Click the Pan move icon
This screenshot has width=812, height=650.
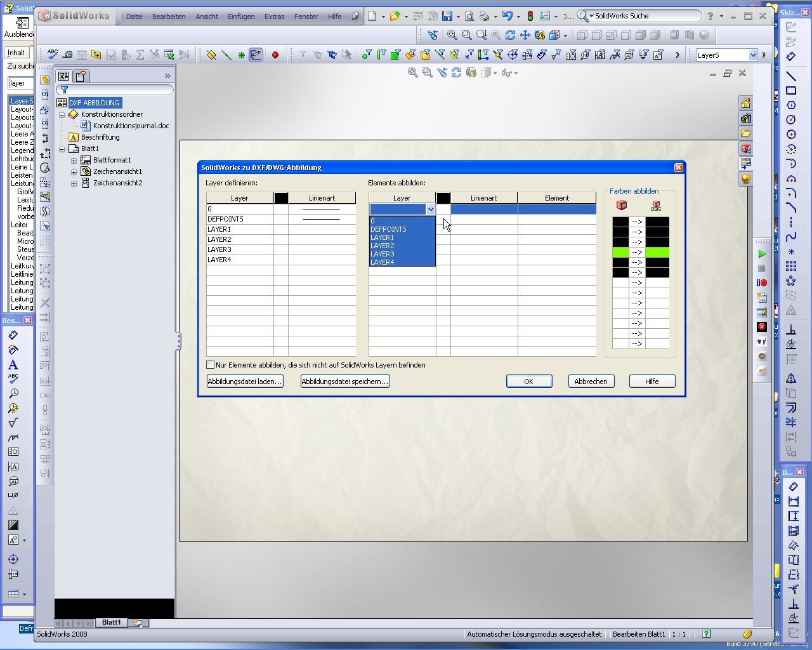(x=525, y=36)
